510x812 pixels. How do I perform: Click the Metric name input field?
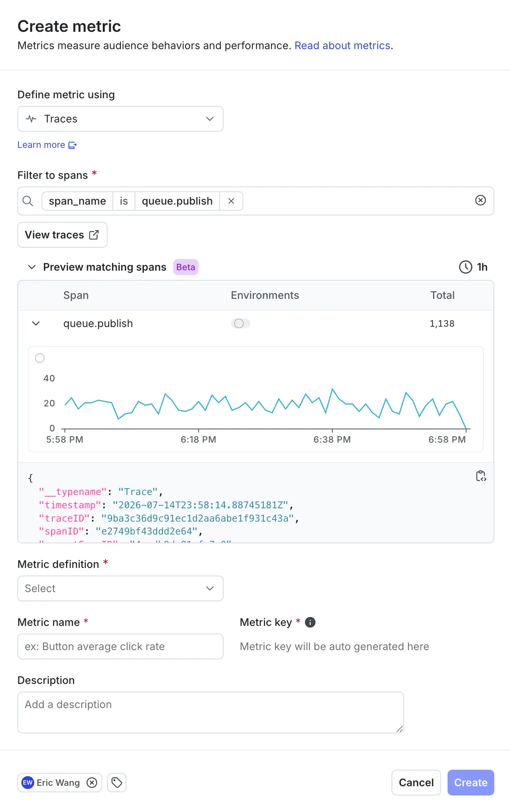[x=120, y=646]
